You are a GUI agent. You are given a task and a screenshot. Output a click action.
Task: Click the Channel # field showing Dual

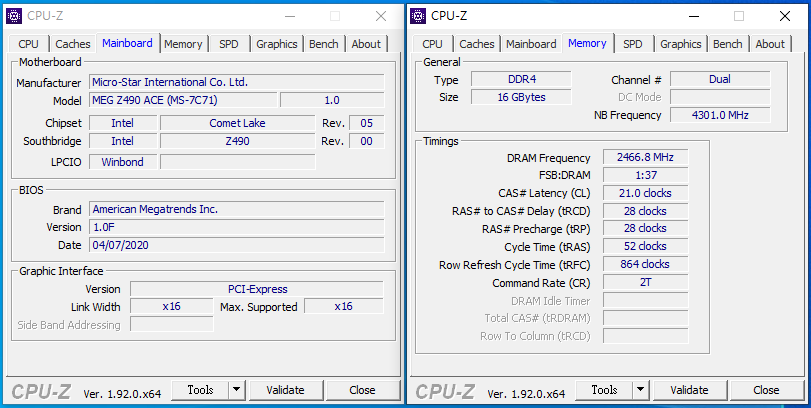(720, 79)
